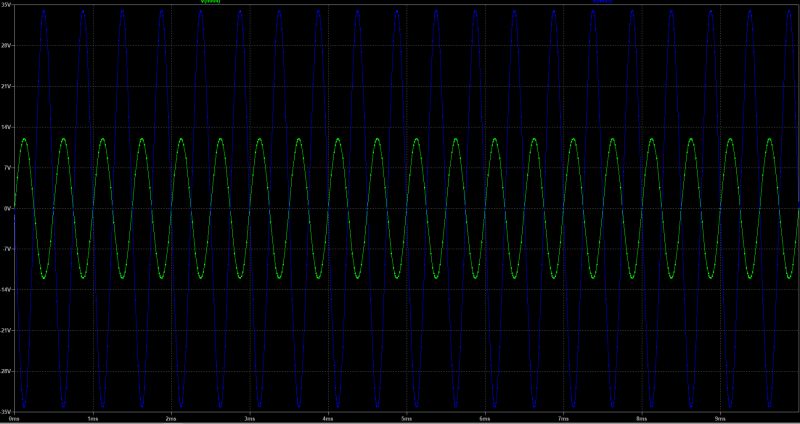This screenshot has width=800, height=424.
Task: Click the 7ms time axis label
Action: [x=564, y=418]
